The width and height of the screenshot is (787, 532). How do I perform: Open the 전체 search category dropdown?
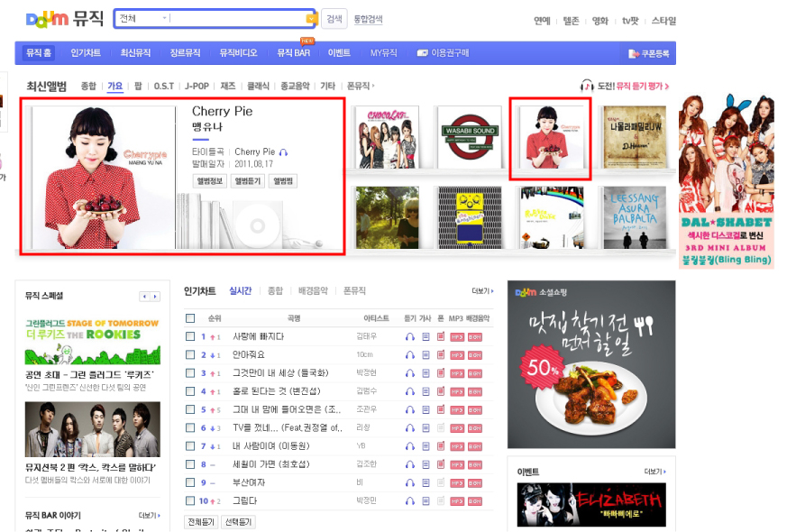coord(143,19)
